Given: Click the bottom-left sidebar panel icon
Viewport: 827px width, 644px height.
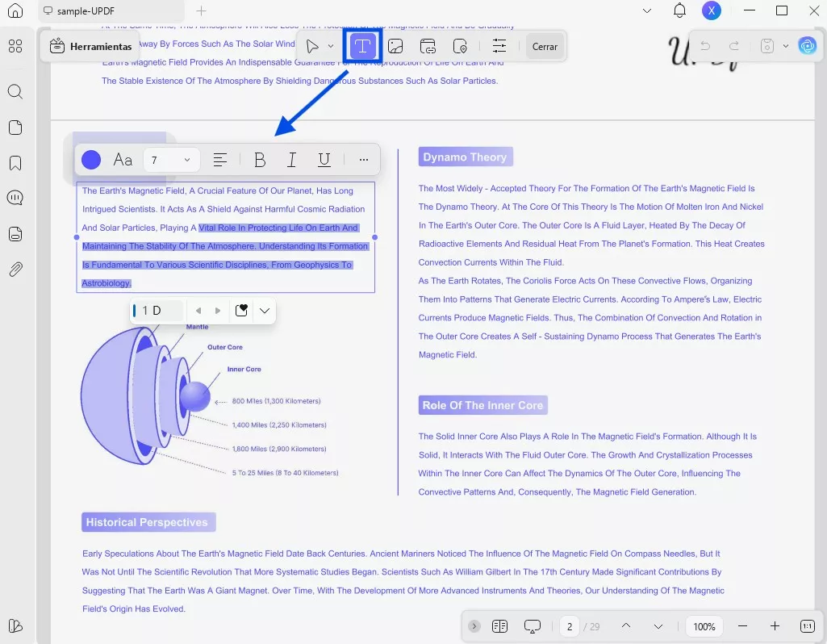Looking at the screenshot, I should 15,625.
